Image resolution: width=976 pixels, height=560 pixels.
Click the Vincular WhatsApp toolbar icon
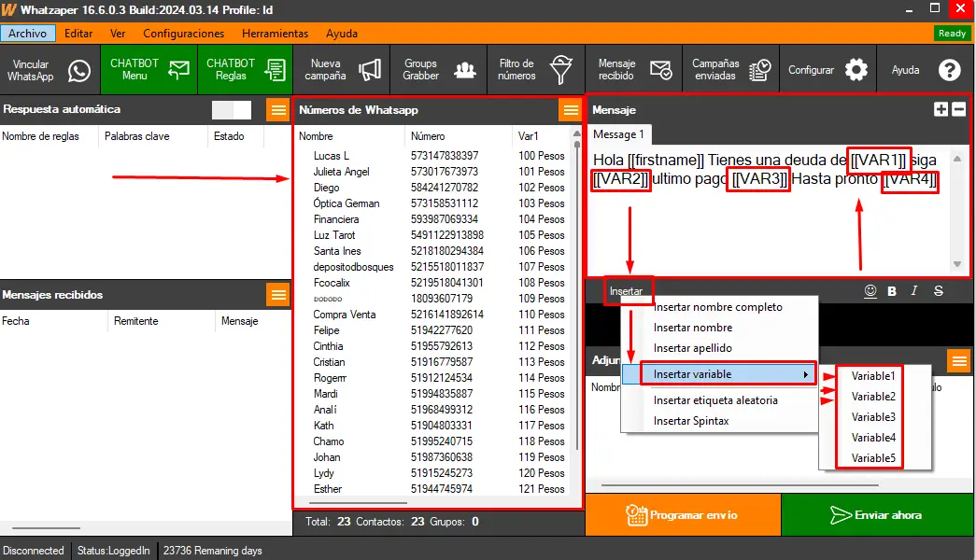tap(49, 70)
